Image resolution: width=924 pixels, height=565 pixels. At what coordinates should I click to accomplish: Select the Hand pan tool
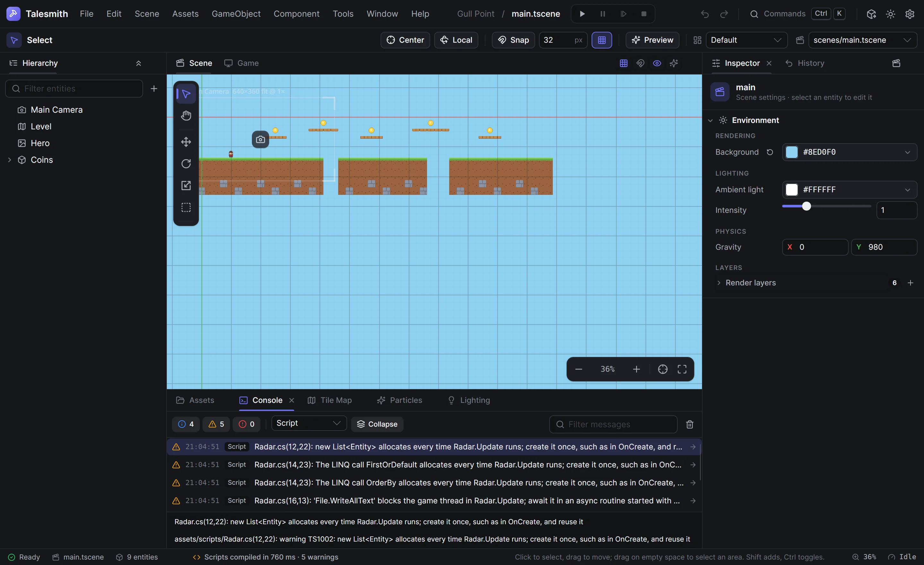[x=186, y=116]
